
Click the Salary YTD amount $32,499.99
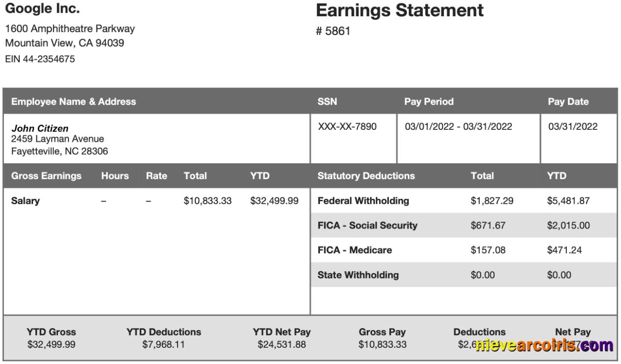point(274,201)
